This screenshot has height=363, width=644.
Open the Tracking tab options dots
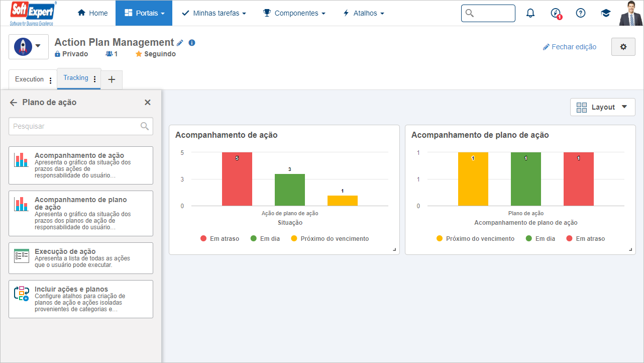coord(94,79)
